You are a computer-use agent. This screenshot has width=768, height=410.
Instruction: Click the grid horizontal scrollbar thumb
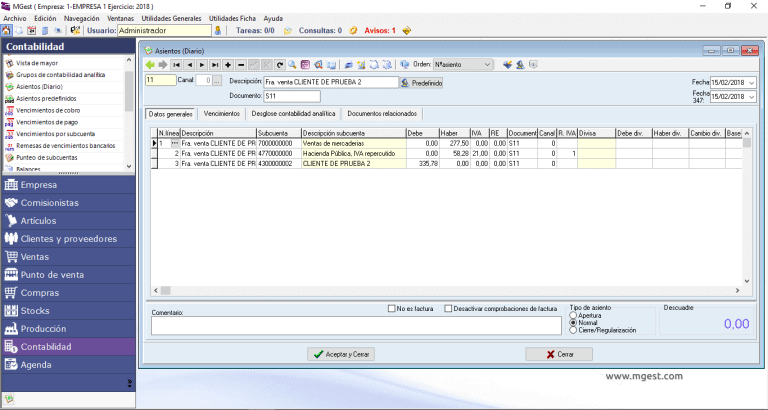click(x=166, y=290)
